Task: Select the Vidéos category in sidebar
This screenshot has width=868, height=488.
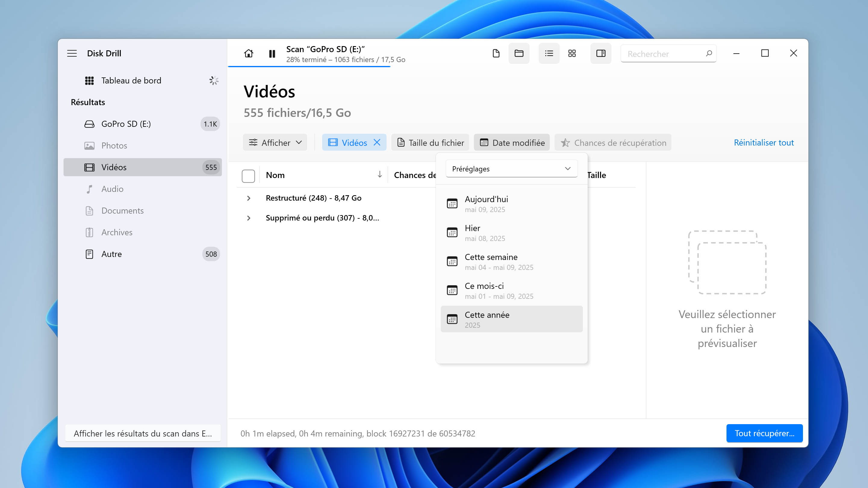Action: click(143, 167)
